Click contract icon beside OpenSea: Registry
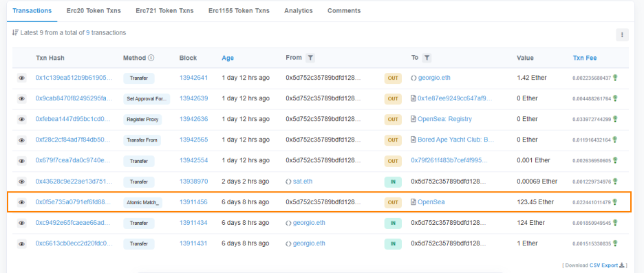644x273 pixels. [414, 119]
